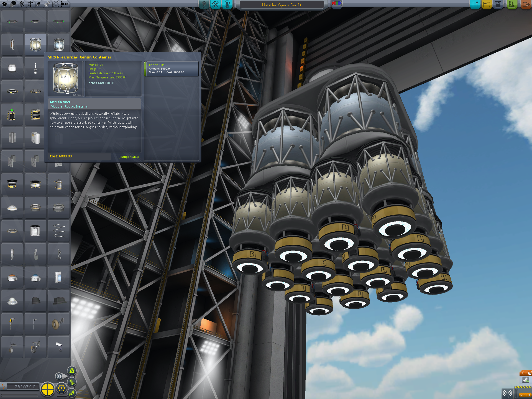Pick the second hexagonal plate part

pyautogui.click(x=35, y=21)
